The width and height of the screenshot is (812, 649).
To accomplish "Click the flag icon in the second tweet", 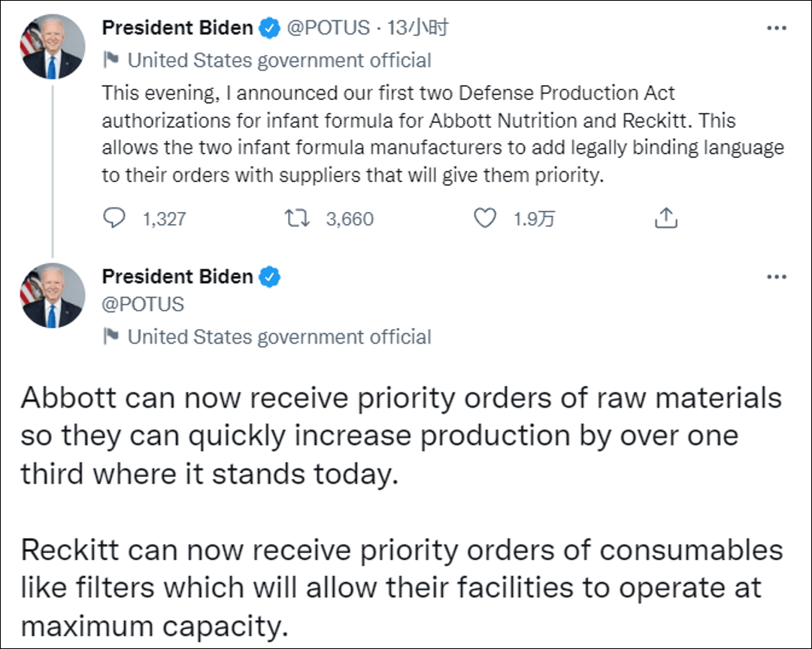I will 111,336.
